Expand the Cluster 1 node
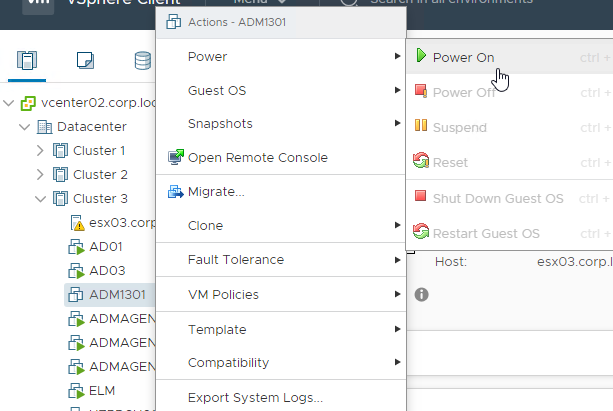 pos(40,151)
